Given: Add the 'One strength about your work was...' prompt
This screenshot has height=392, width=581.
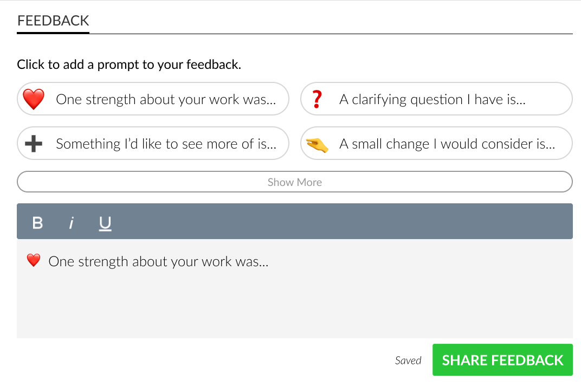Looking at the screenshot, I should click(153, 99).
